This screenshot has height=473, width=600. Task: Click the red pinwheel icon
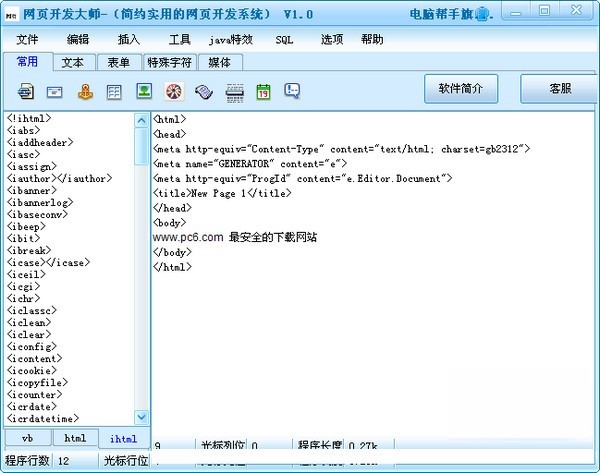pyautogui.click(x=174, y=91)
